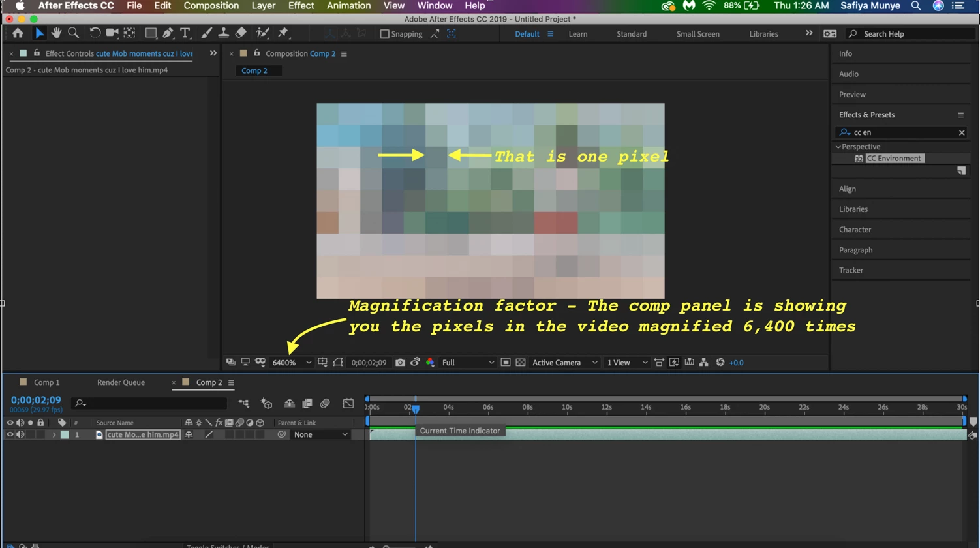
Task: Open the Graph Editor button
Action: coord(348,404)
